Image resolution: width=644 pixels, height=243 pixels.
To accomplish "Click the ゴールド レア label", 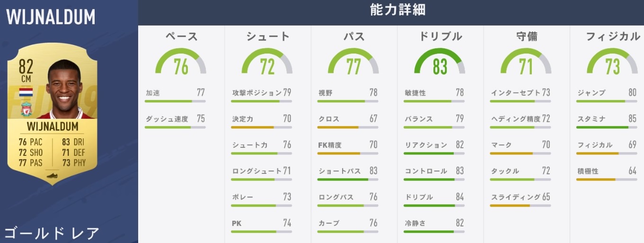I will pyautogui.click(x=52, y=233).
